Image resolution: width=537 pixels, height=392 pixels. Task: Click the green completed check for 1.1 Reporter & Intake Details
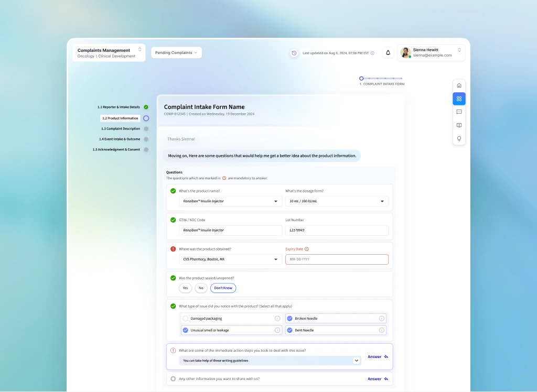pyautogui.click(x=146, y=107)
